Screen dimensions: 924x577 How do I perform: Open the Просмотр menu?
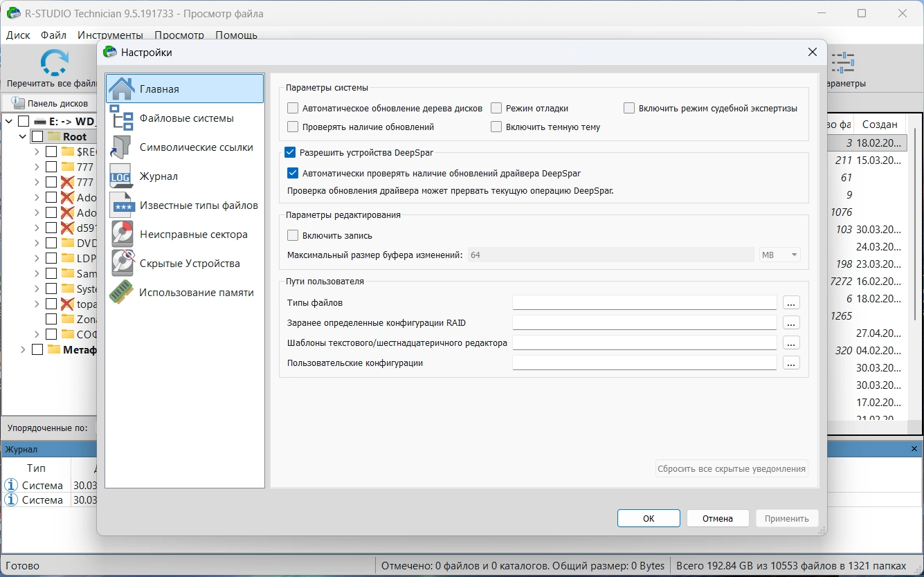tap(179, 35)
